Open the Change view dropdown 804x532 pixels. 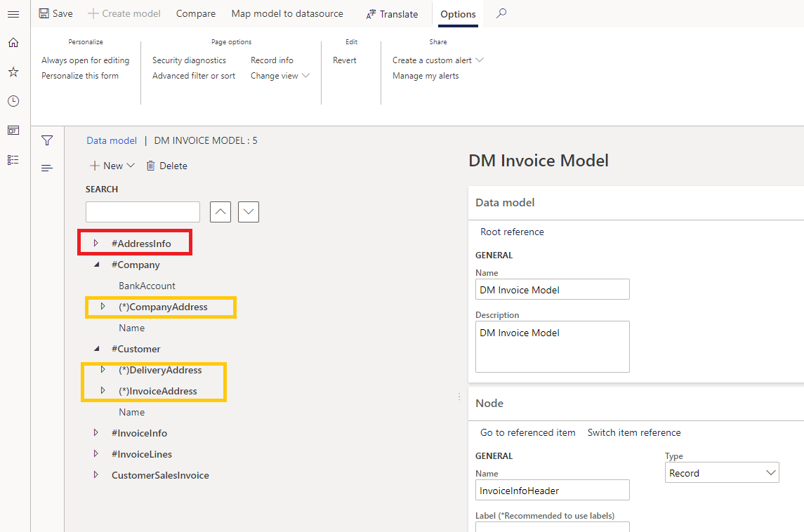coord(279,75)
